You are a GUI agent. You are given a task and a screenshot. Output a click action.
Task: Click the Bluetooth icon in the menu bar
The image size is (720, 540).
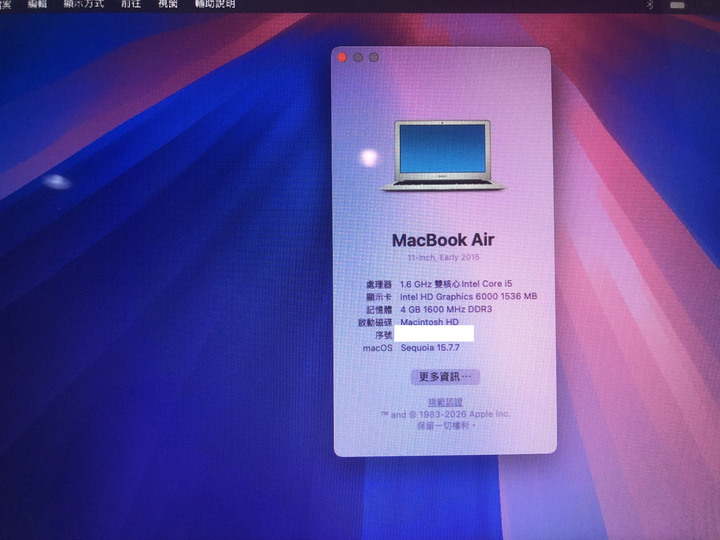point(650,5)
